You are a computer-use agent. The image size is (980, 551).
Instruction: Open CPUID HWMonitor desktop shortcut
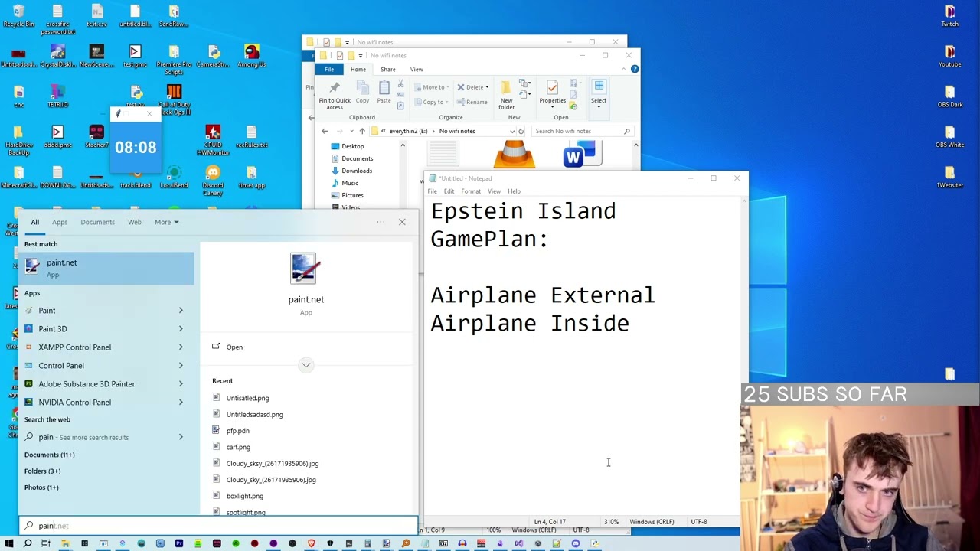[213, 140]
